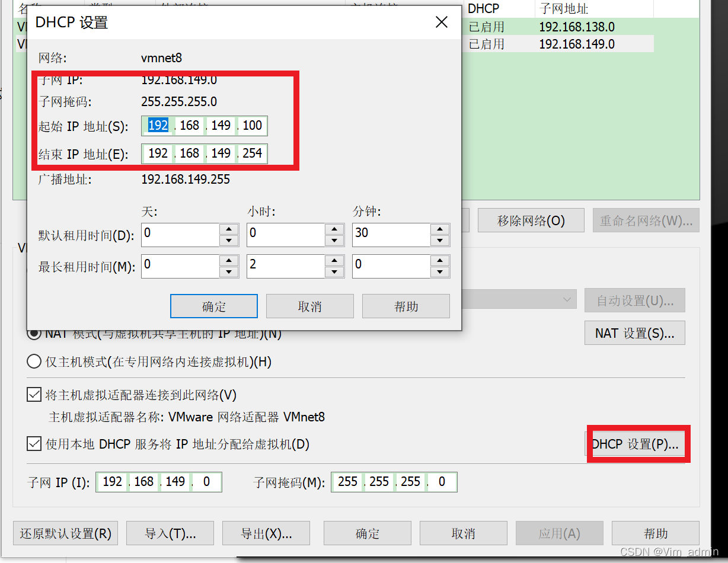Viewport: 728px width, 563px height.
Task: Increase max lease hours with up arrow
Action: pos(334,260)
